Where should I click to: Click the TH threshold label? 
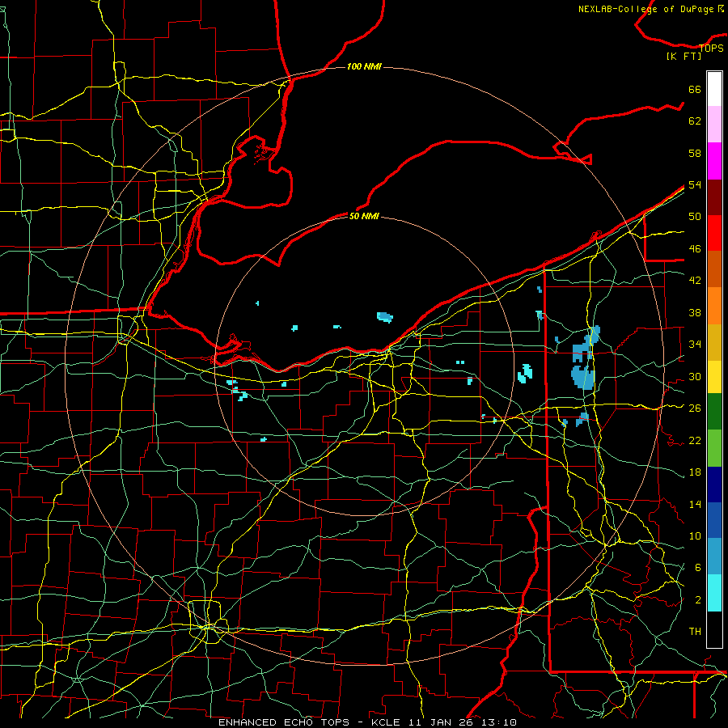[x=695, y=632]
